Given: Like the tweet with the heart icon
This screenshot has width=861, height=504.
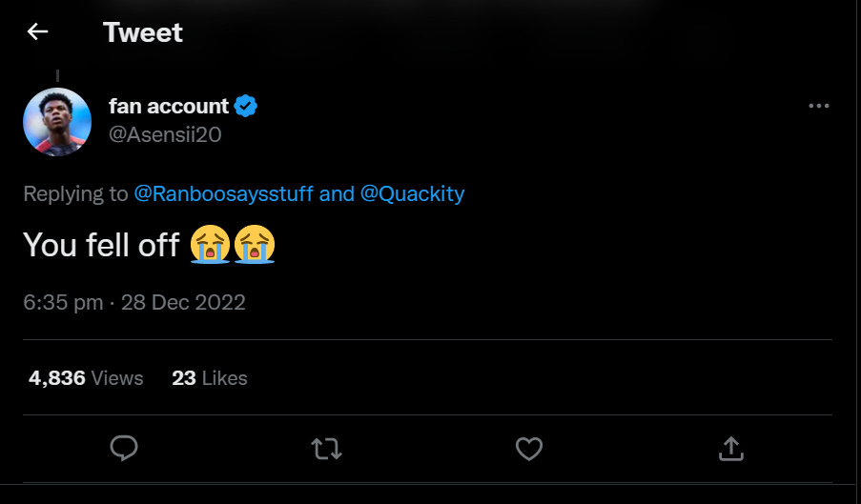Looking at the screenshot, I should coord(528,449).
